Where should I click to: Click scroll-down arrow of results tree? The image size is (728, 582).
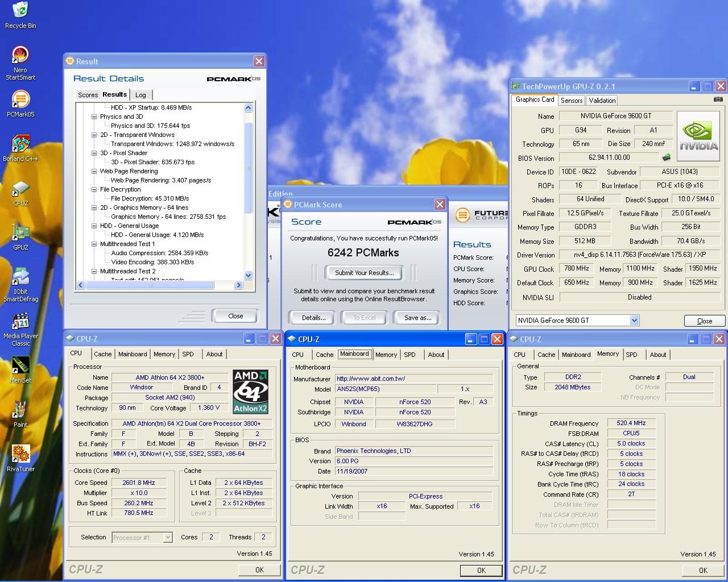point(248,276)
